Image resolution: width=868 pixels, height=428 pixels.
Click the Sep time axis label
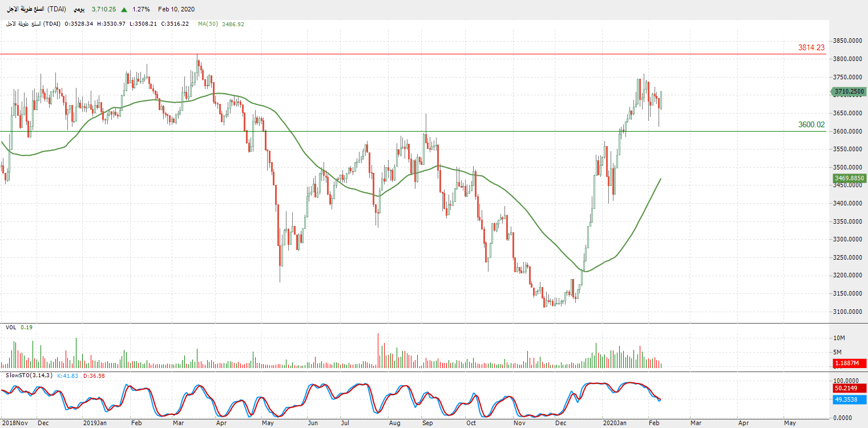(427, 423)
